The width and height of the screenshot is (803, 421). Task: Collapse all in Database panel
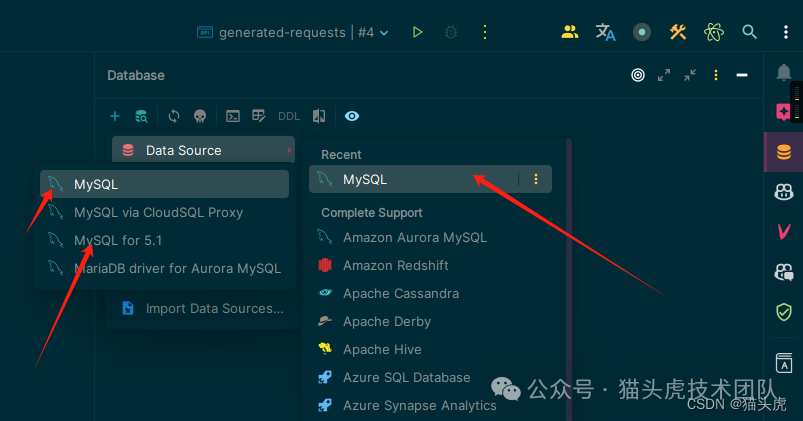click(690, 75)
